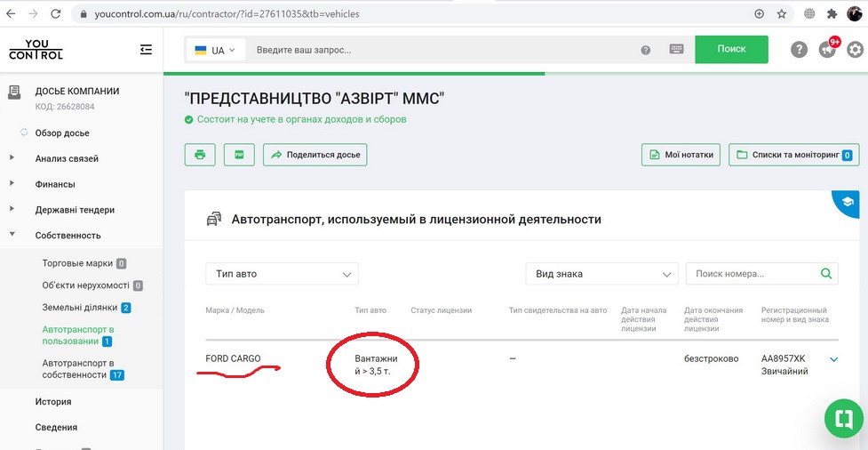The height and width of the screenshot is (450, 868).
Task: Download dossier with PDF icon button
Action: (239, 155)
